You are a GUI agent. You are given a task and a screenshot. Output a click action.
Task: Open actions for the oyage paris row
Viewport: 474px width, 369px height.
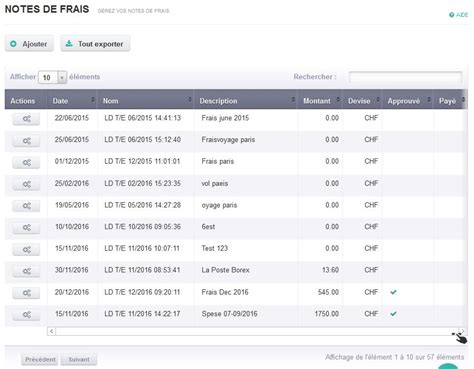(x=26, y=206)
